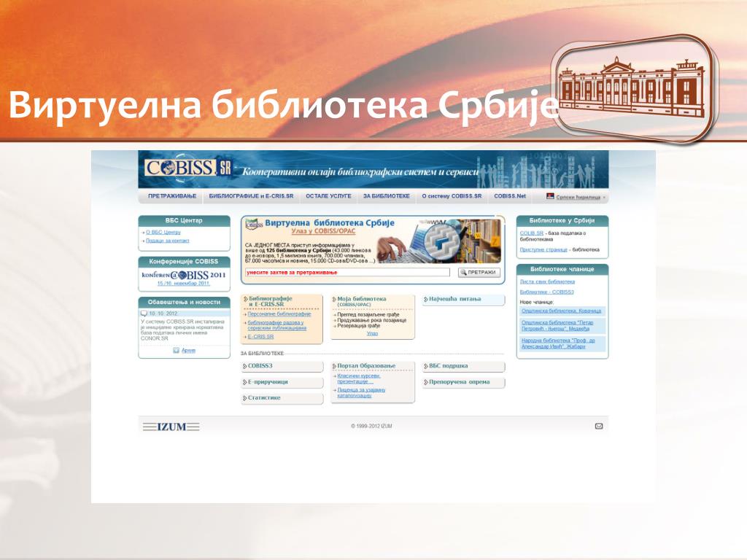Click the ВБС Центар panel header
Screen dimensions: 747x560
(184, 220)
